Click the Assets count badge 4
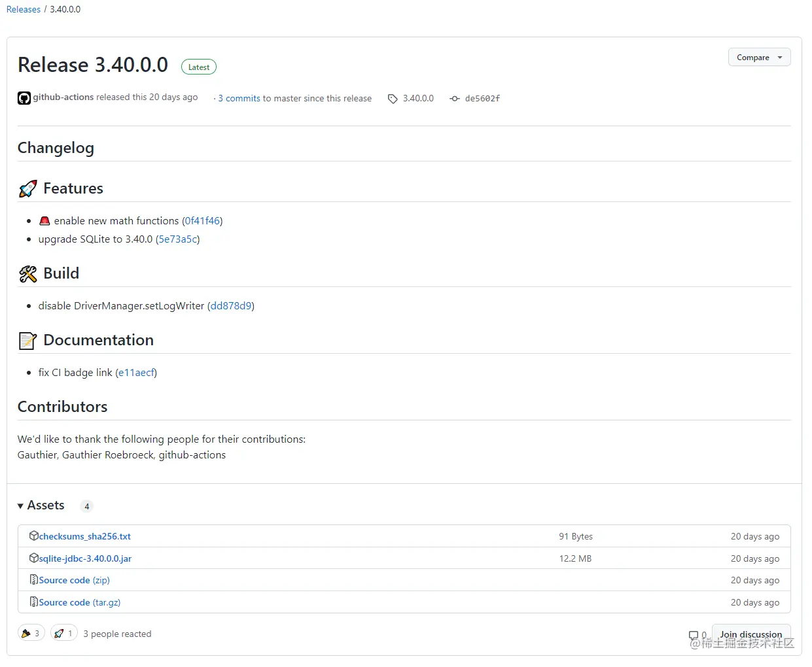812x667 pixels. [86, 506]
